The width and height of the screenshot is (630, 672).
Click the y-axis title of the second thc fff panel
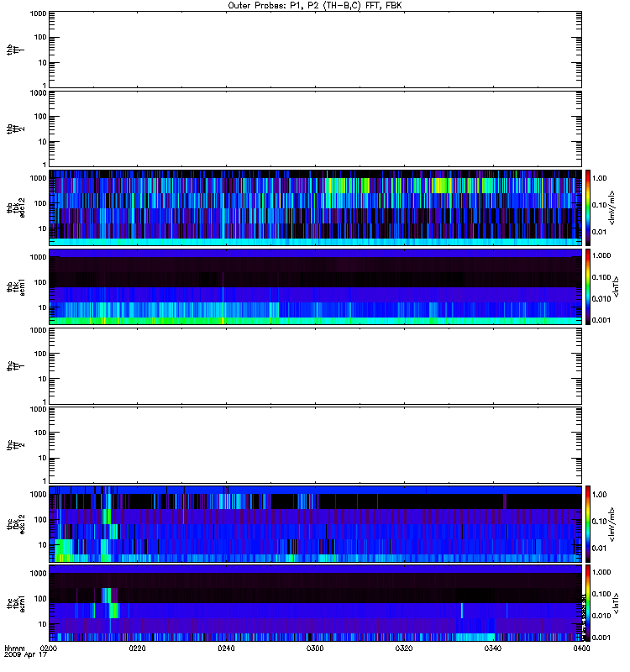16,445
